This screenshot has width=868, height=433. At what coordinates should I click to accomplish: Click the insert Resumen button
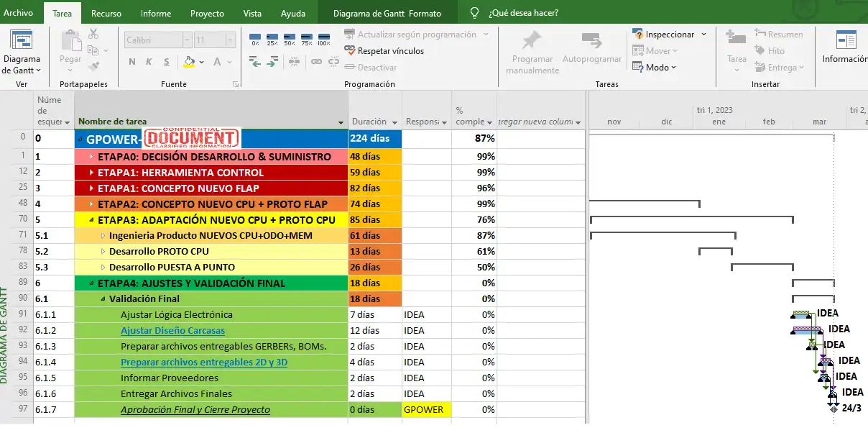[x=778, y=35]
